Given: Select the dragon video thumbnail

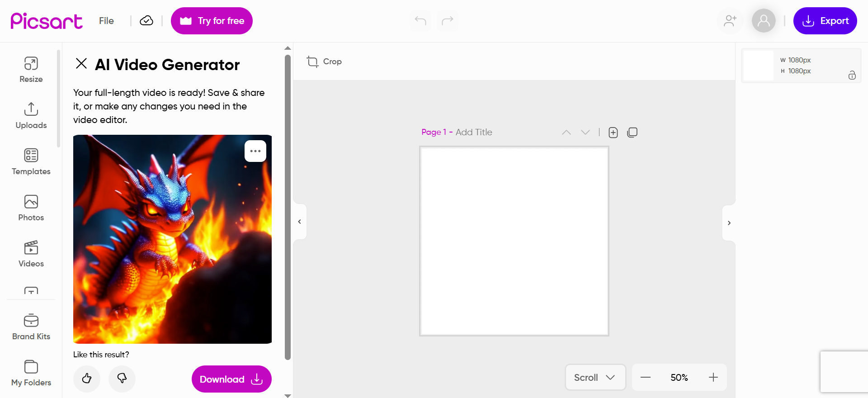Looking at the screenshot, I should [172, 239].
